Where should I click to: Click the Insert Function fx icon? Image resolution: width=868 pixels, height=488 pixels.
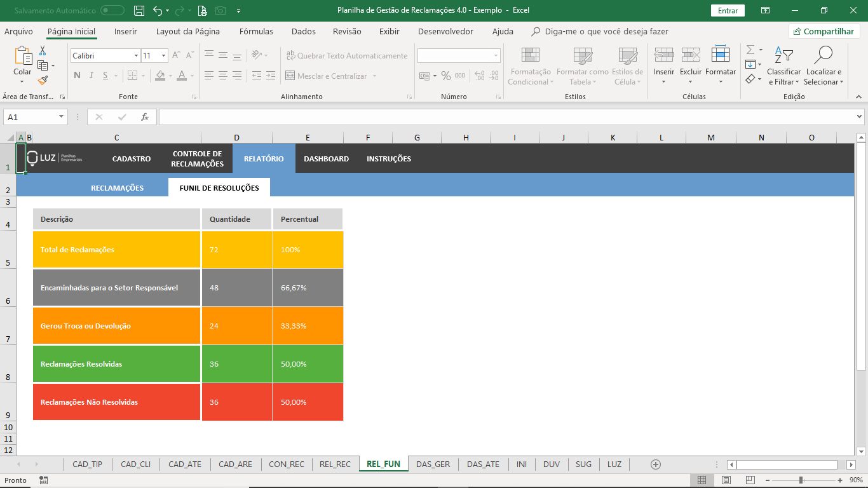[x=145, y=117]
